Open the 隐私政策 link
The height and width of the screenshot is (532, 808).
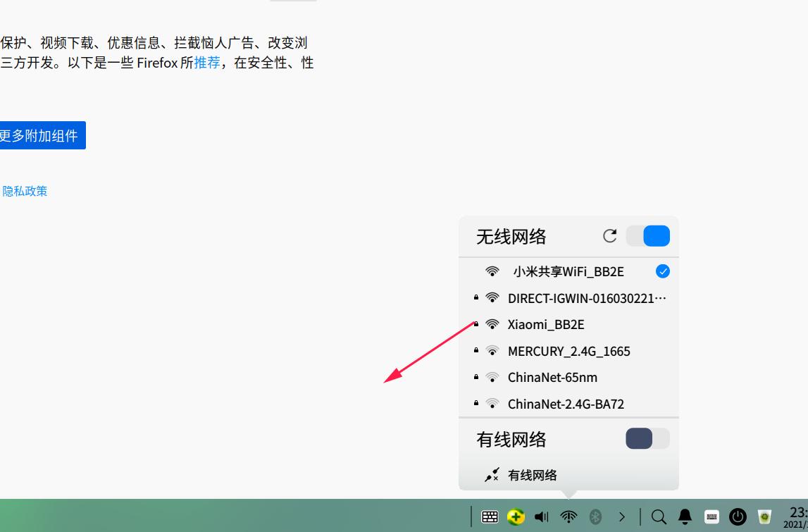coord(26,191)
